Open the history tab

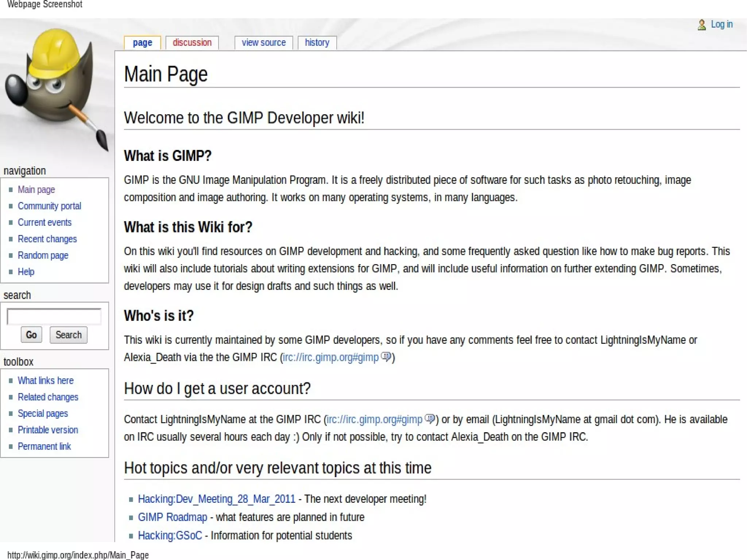tap(317, 43)
